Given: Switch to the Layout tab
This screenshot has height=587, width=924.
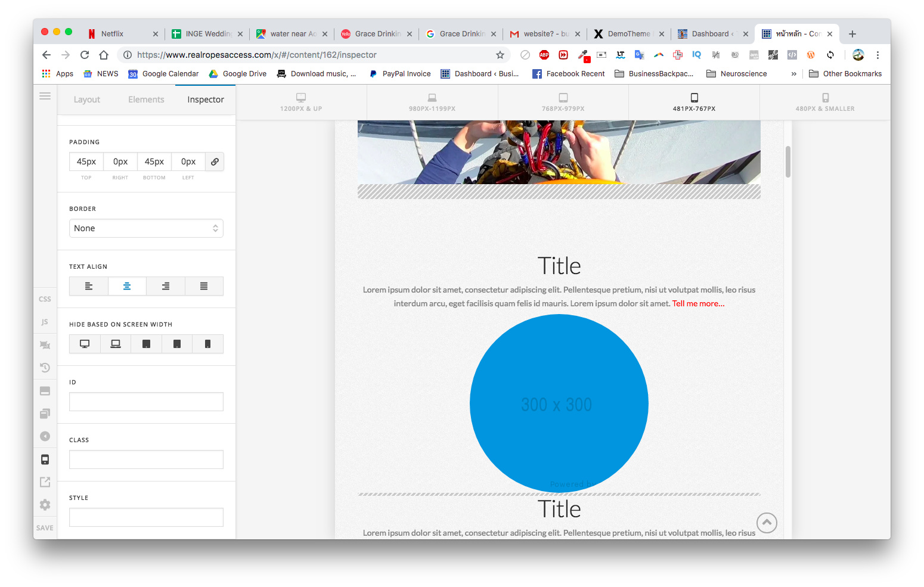Looking at the screenshot, I should 87,100.
